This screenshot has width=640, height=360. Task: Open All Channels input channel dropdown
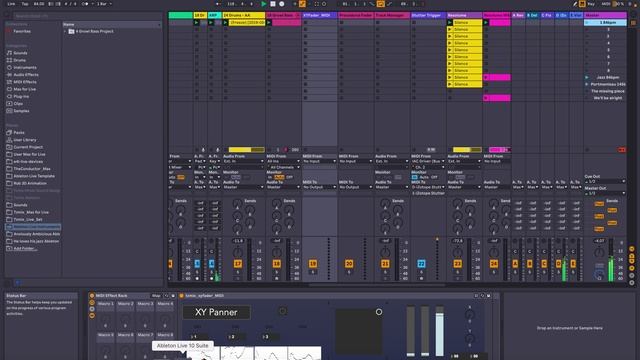coord(283,167)
